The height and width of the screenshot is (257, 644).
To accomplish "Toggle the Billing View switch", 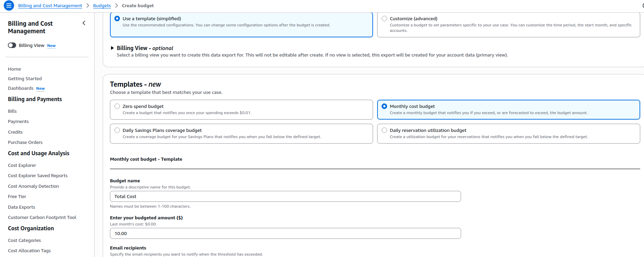I will [12, 45].
